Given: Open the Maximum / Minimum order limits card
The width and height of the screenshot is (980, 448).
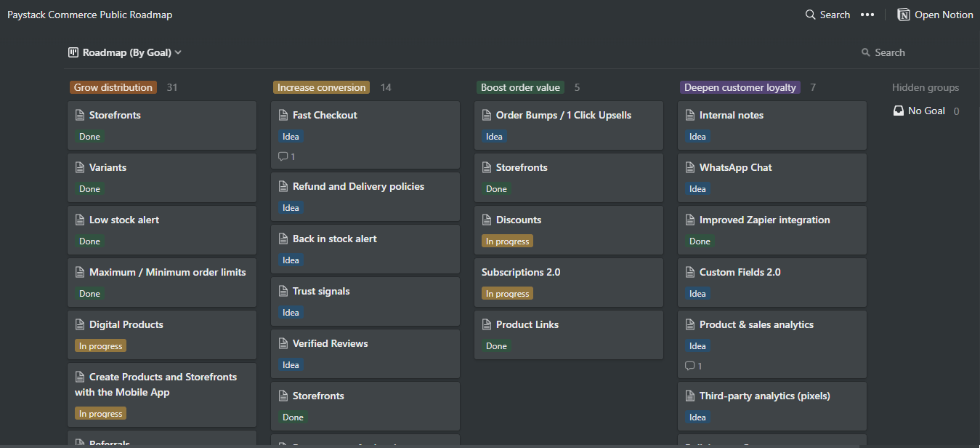Looking at the screenshot, I should [x=162, y=282].
